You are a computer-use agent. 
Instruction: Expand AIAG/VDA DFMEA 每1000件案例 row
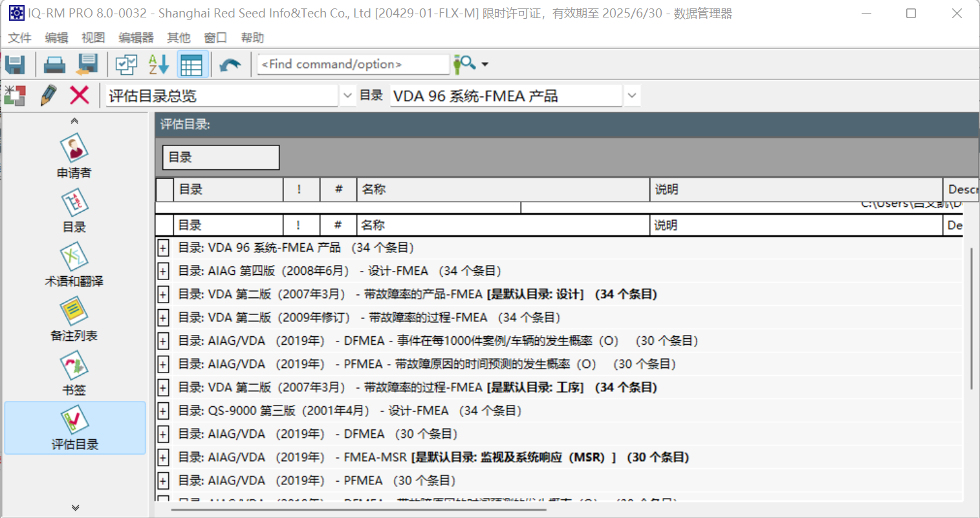[x=163, y=341]
